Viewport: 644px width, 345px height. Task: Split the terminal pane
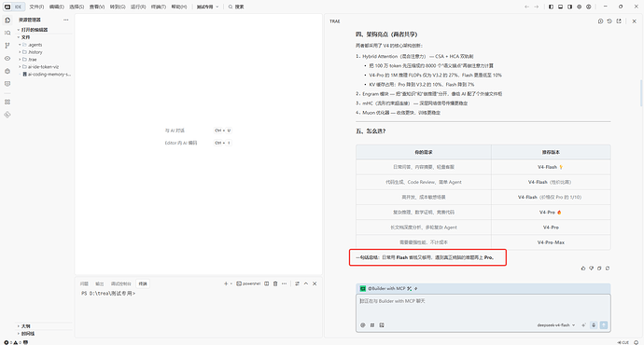267,283
